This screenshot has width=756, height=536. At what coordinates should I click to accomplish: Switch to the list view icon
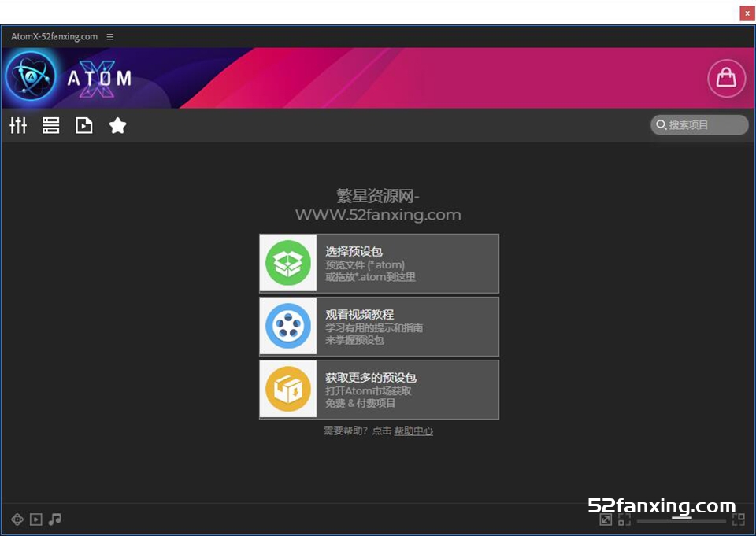[50, 125]
